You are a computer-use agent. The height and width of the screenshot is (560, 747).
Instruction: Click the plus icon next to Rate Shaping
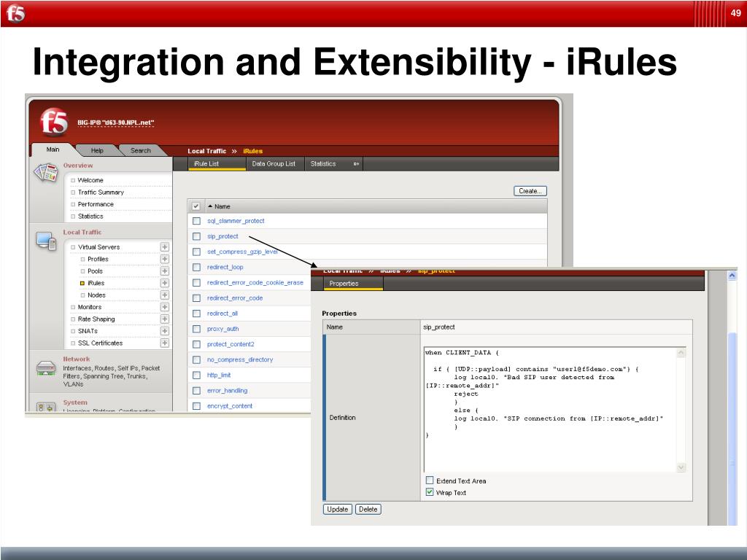pyautogui.click(x=164, y=319)
